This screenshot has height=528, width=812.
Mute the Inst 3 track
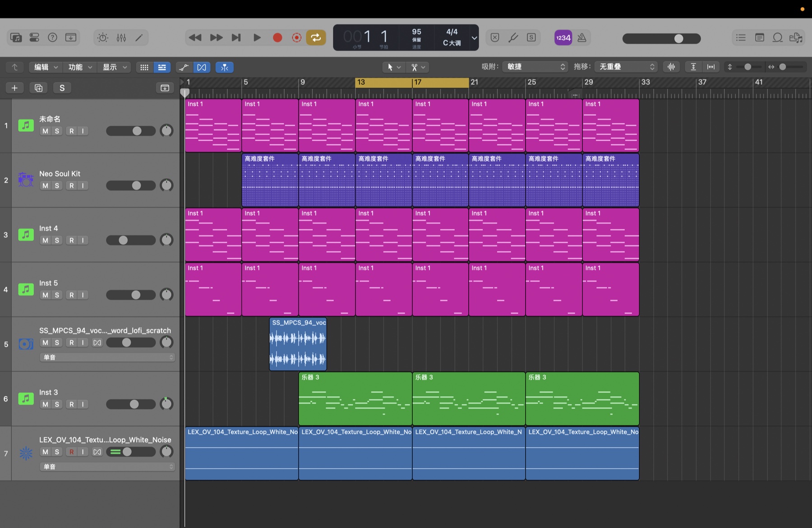45,404
